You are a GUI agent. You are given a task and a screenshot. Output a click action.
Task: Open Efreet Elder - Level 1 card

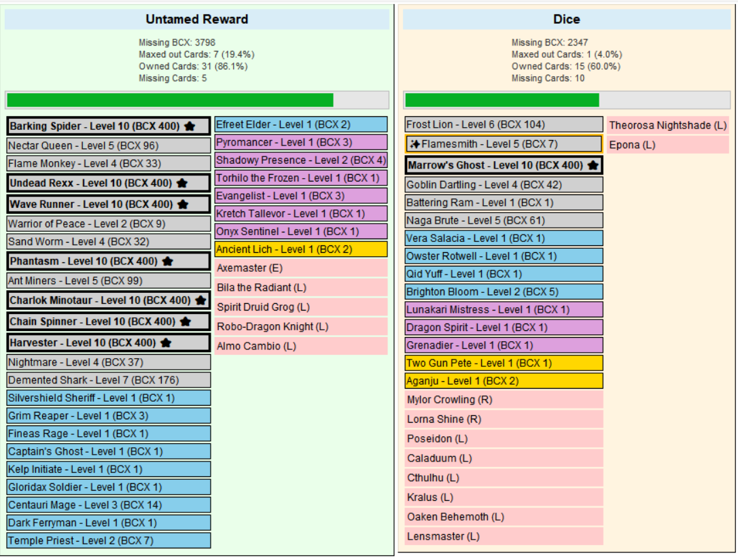pyautogui.click(x=301, y=124)
